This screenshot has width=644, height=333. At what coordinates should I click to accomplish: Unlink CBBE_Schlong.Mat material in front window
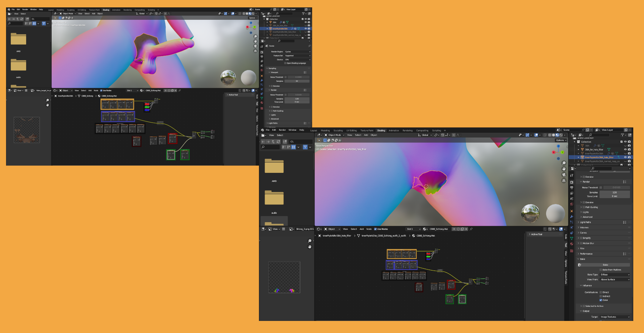tap(466, 229)
